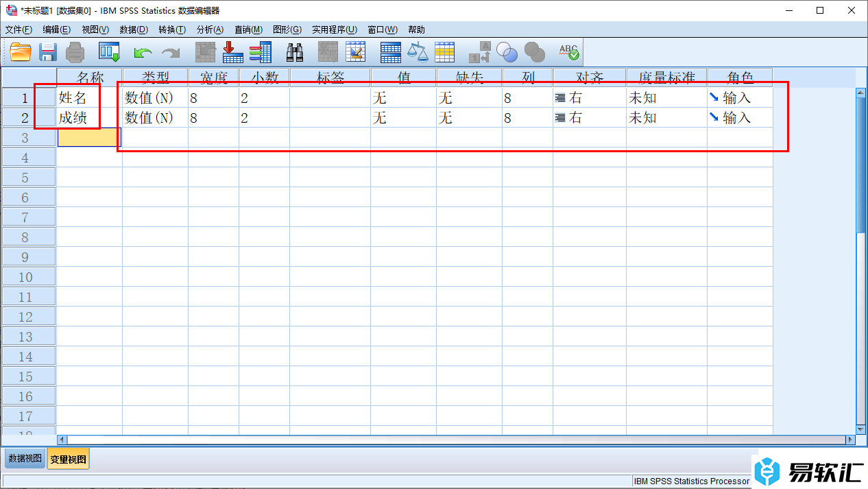Click the 度量标准 column header
Screen dimensions: 868x489
pos(667,77)
